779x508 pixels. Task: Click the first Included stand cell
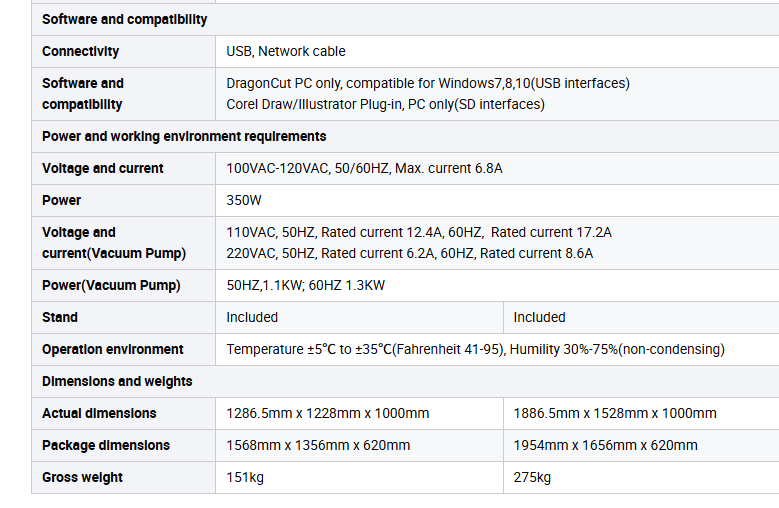pos(359,317)
